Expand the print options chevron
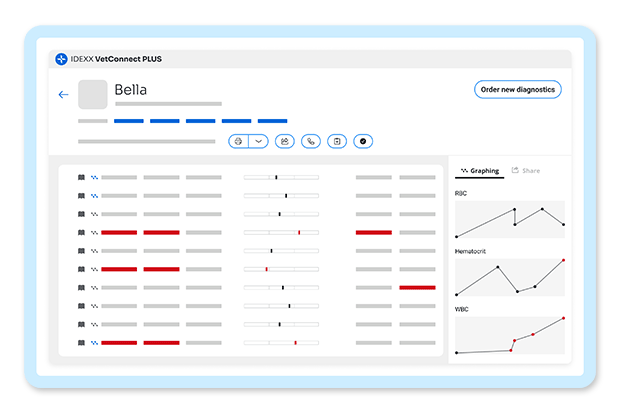This screenshot has height=414, width=621. coord(259,141)
